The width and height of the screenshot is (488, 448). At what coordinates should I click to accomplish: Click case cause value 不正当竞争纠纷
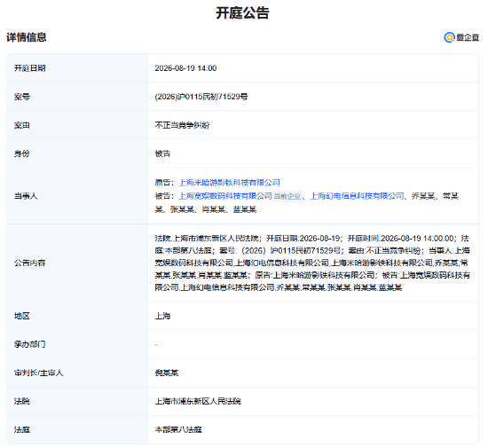click(183, 125)
